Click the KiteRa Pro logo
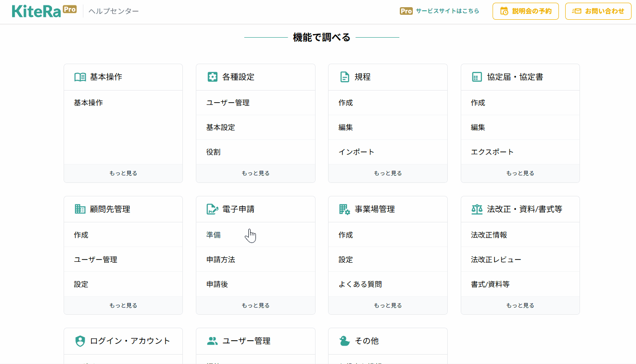The image size is (636, 364). 44,11
